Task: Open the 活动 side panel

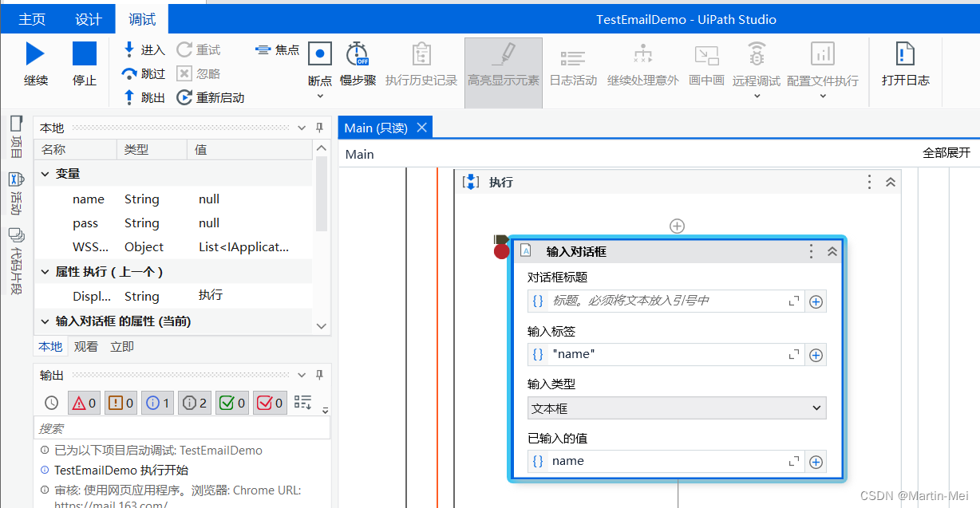Action: pos(16,194)
